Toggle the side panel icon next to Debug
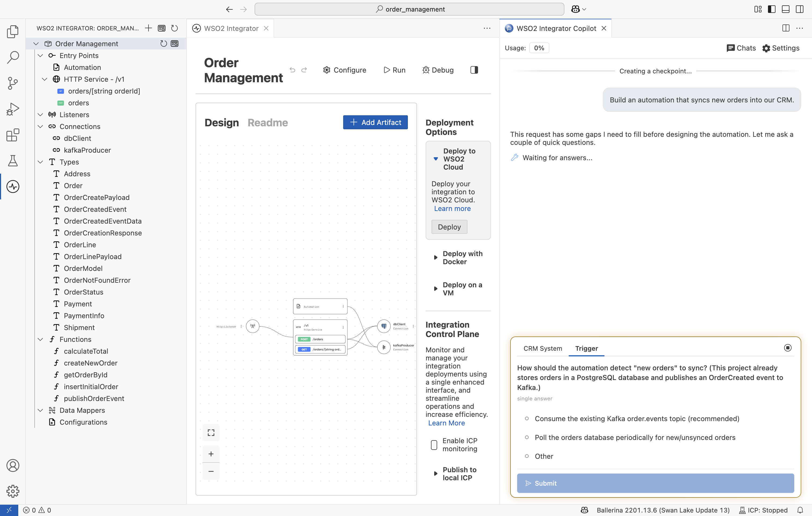Screen dimensions: 812x516 (x=474, y=70)
